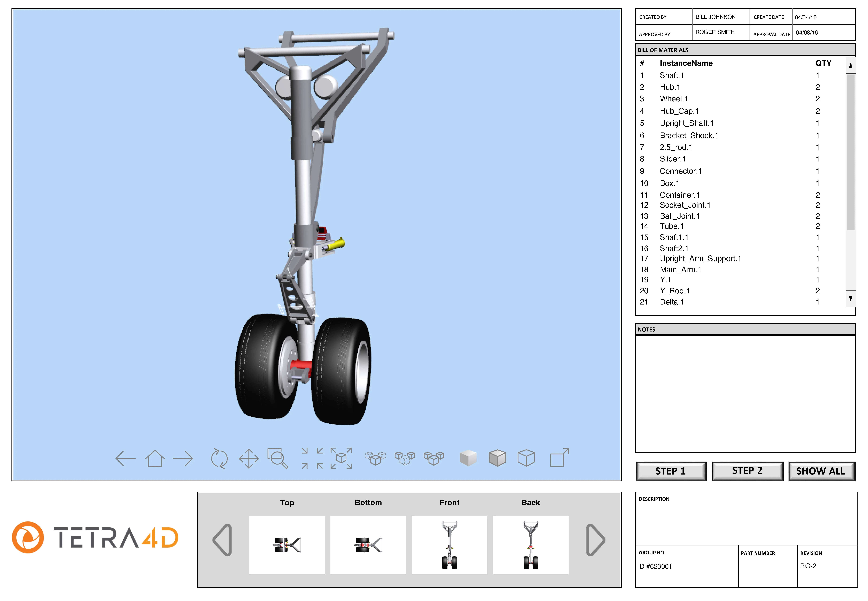Viewport: 868px width, 601px height.
Task: Switch to solid shaded render mode
Action: 468,458
